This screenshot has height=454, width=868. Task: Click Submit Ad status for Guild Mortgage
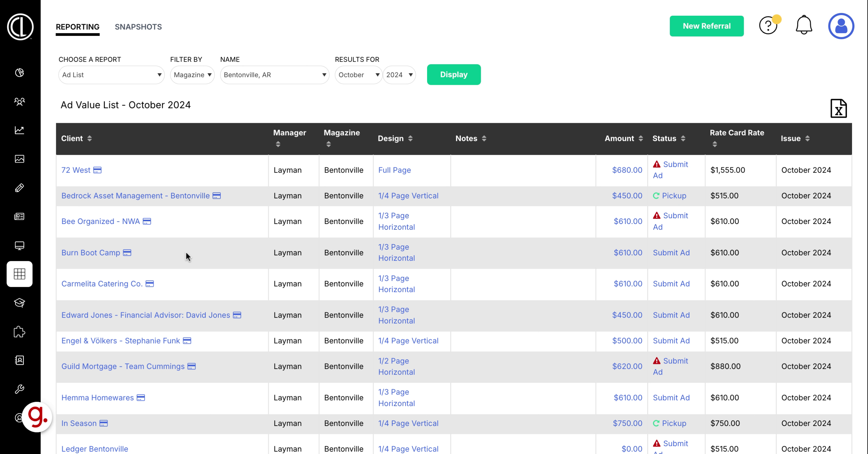coord(670,366)
